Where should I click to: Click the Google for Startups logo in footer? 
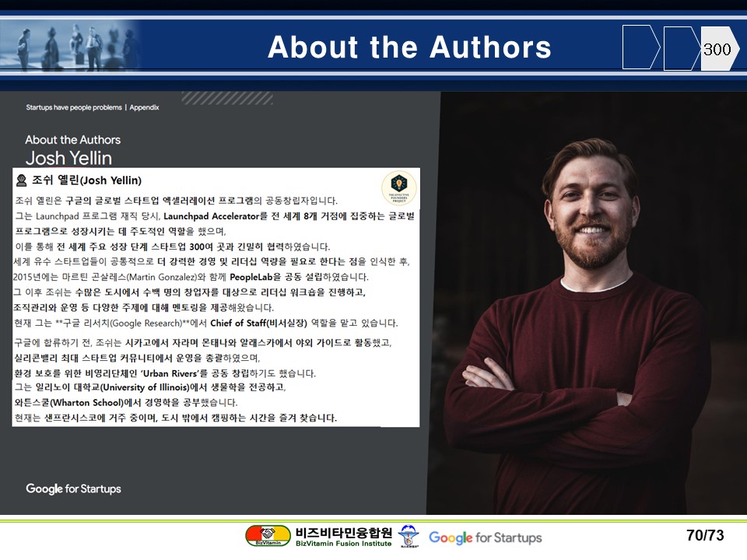485,537
